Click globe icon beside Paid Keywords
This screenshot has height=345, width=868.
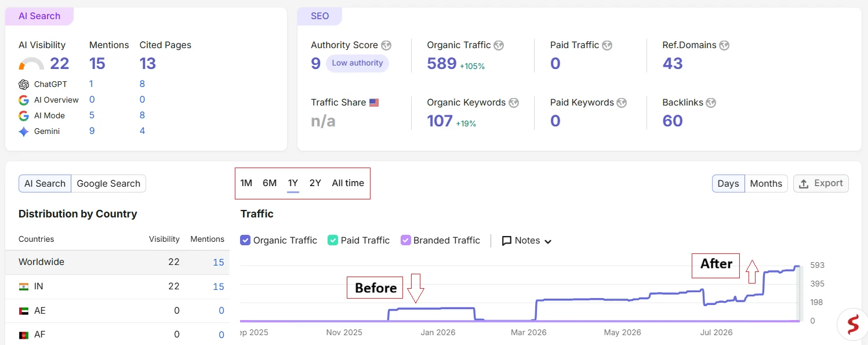622,103
